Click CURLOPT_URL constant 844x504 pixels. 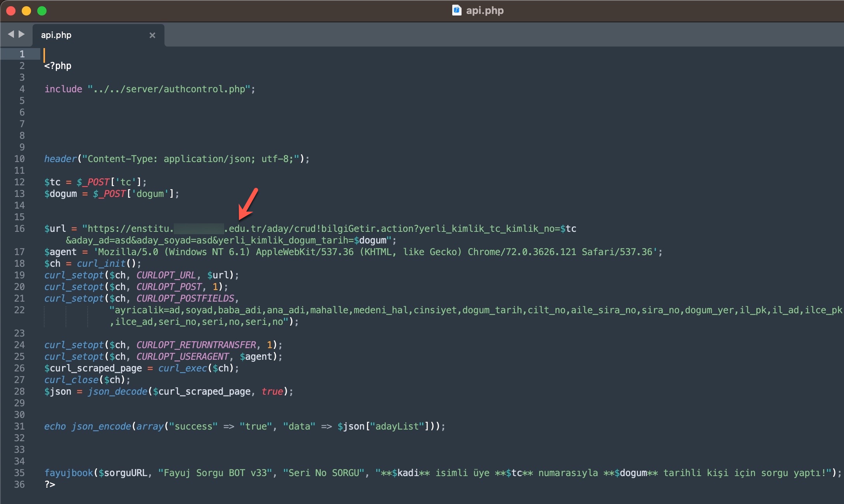(x=166, y=275)
